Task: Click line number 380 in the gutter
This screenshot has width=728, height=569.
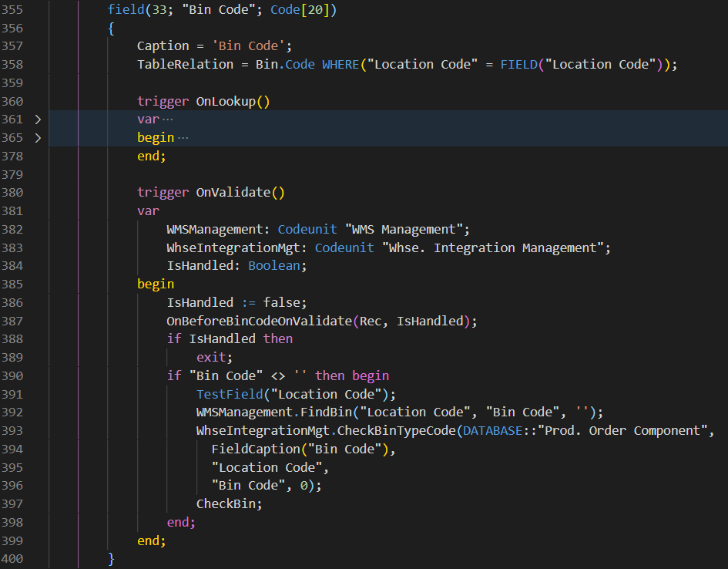Action: [x=12, y=192]
